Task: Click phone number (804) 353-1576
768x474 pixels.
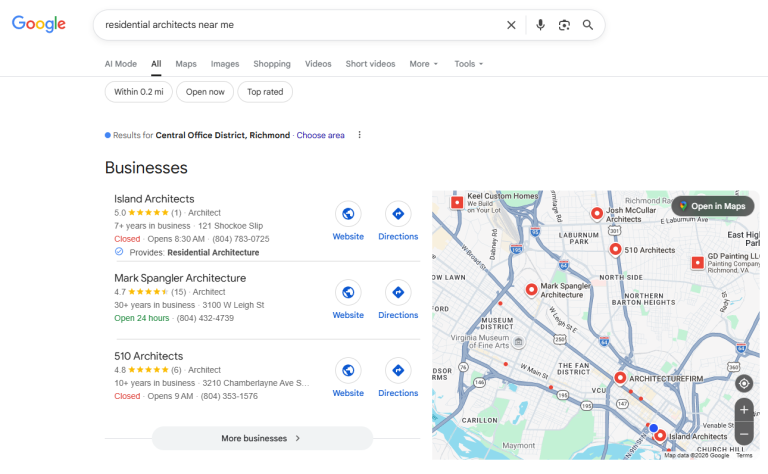Action: click(229, 396)
